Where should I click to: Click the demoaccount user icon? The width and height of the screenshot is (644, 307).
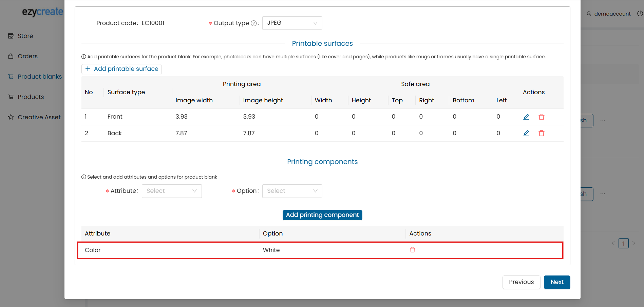tap(589, 14)
